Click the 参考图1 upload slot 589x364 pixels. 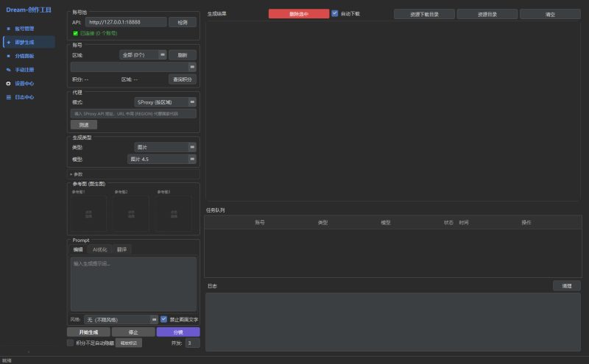pos(89,214)
